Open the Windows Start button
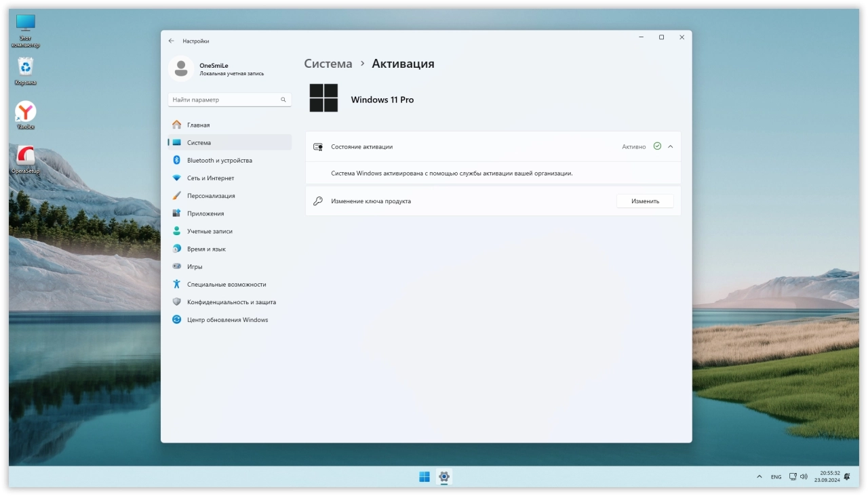 [425, 476]
